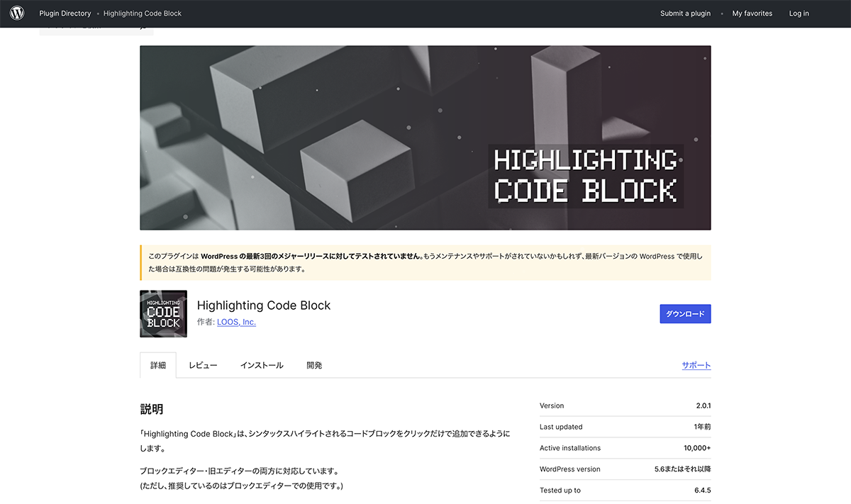The width and height of the screenshot is (851, 504).
Task: Open the Submit a plugin page
Action: coord(685,13)
